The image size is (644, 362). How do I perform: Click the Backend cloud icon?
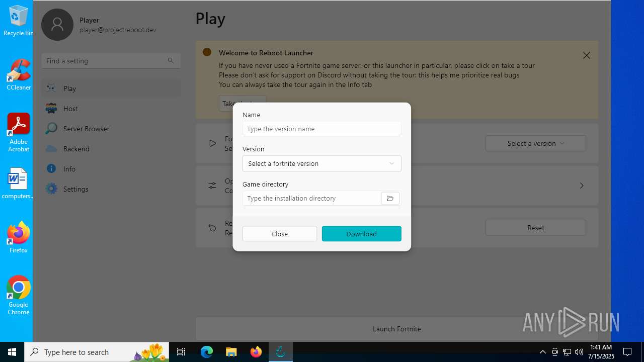pyautogui.click(x=51, y=148)
